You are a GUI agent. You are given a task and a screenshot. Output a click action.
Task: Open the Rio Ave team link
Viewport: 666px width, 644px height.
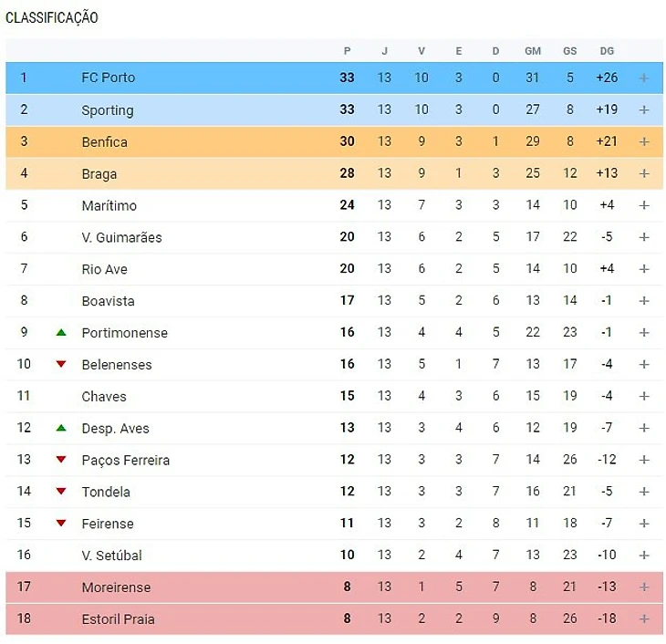(104, 269)
